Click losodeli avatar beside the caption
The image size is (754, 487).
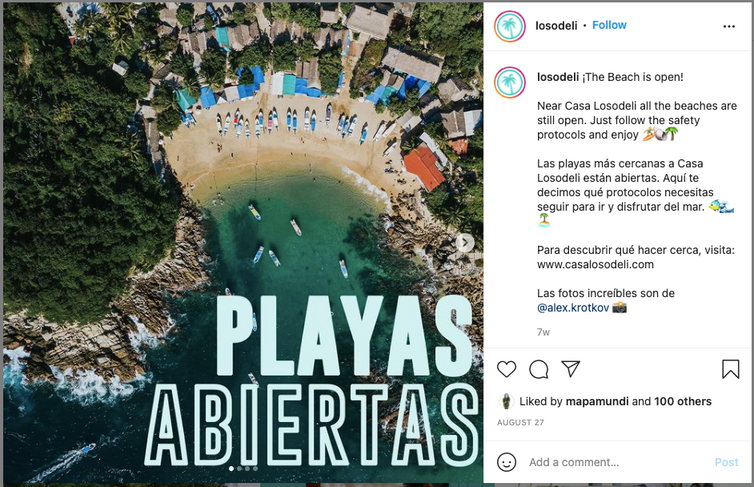click(x=510, y=83)
